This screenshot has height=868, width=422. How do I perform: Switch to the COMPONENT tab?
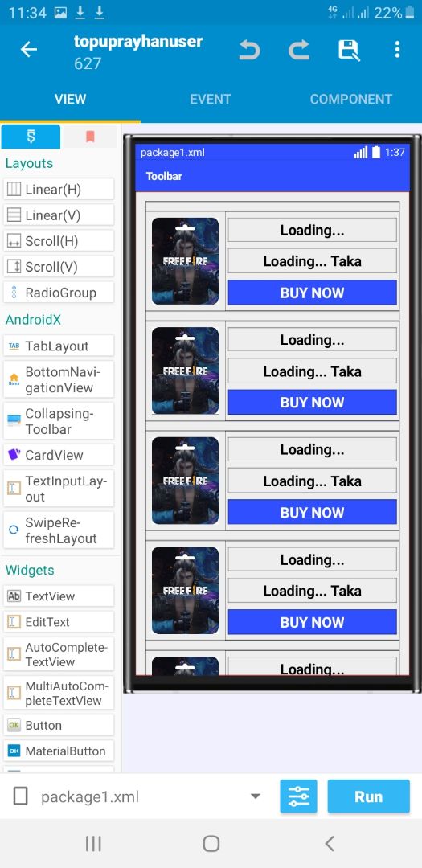(351, 99)
